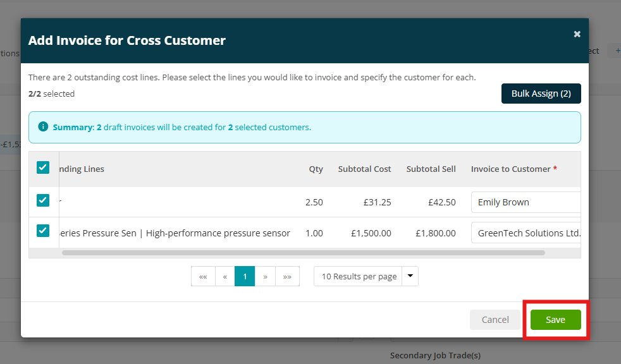Sort by Subtotal Cost column header
621x364 pixels.
point(364,169)
